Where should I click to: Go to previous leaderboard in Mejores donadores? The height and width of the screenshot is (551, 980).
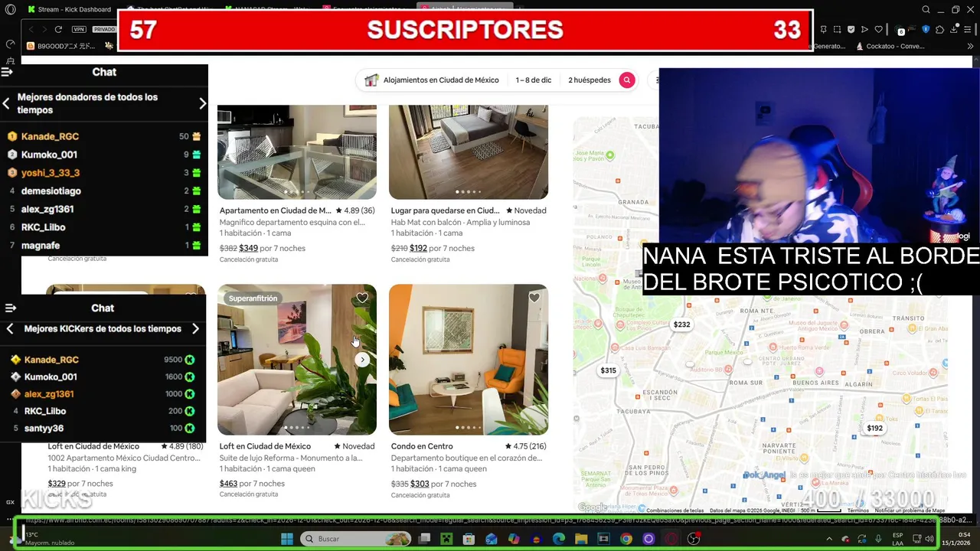[6, 103]
